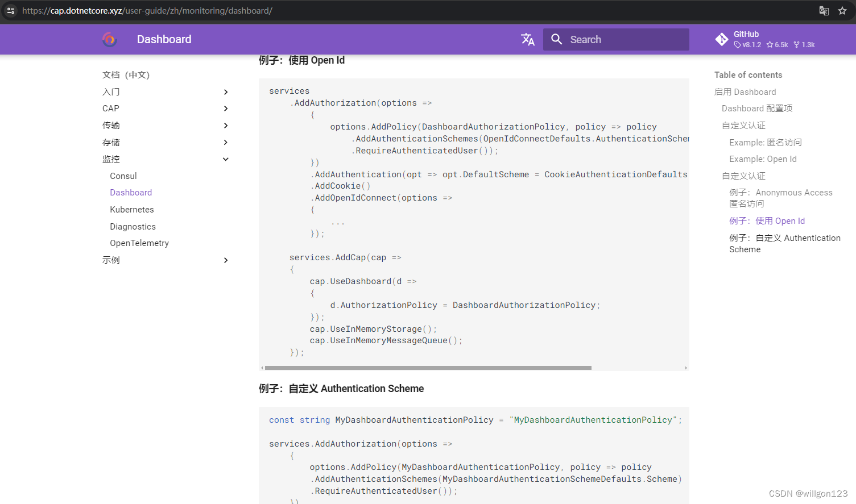
Task: Jump to Example: 匿名访问 section
Action: coord(766,143)
